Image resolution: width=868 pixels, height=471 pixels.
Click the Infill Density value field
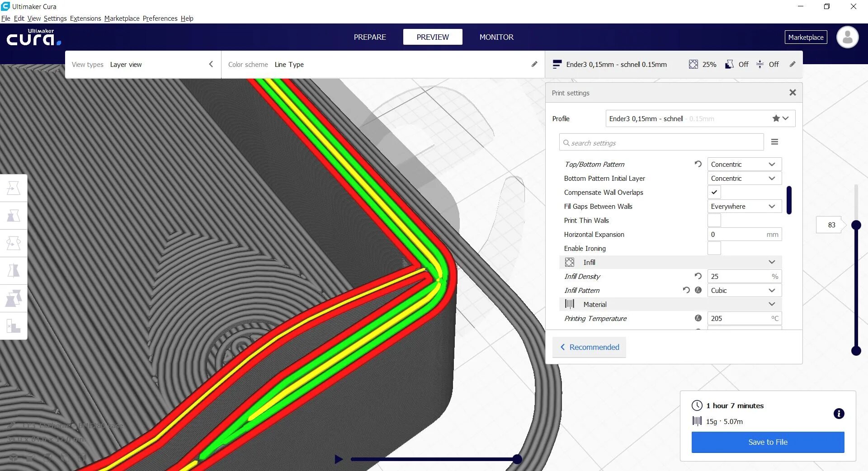pyautogui.click(x=744, y=276)
